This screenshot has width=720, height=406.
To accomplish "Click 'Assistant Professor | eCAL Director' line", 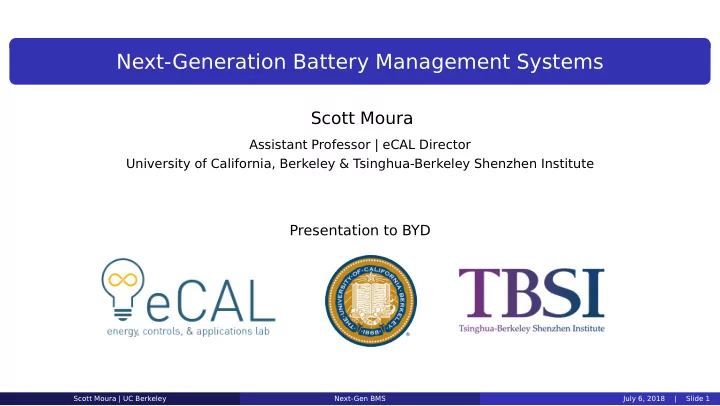I will pyautogui.click(x=360, y=145).
